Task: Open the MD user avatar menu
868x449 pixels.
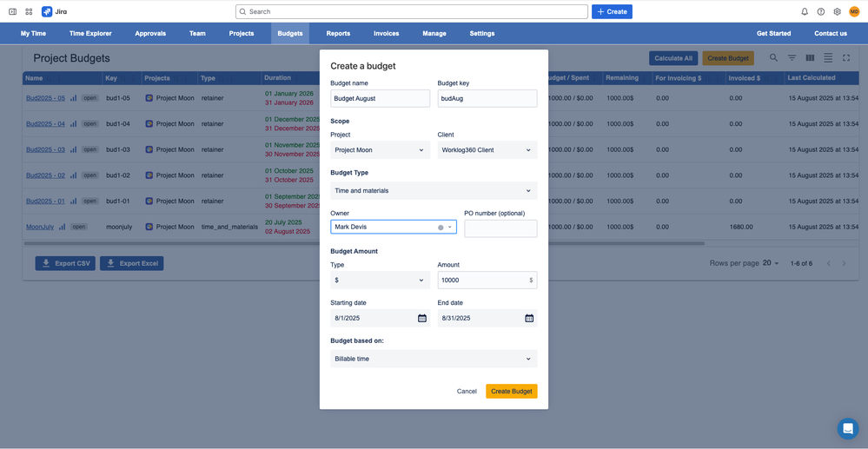Action: coord(854,11)
